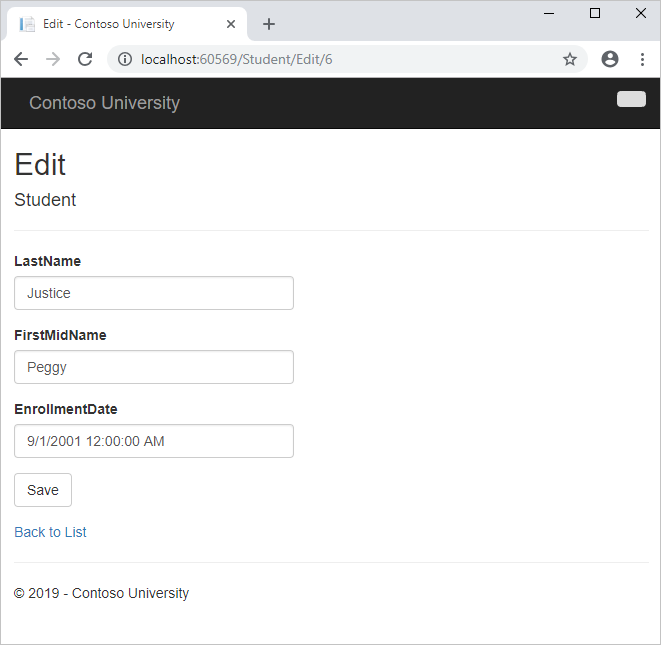Open the Chrome profile avatar
661x645 pixels.
(x=610, y=59)
